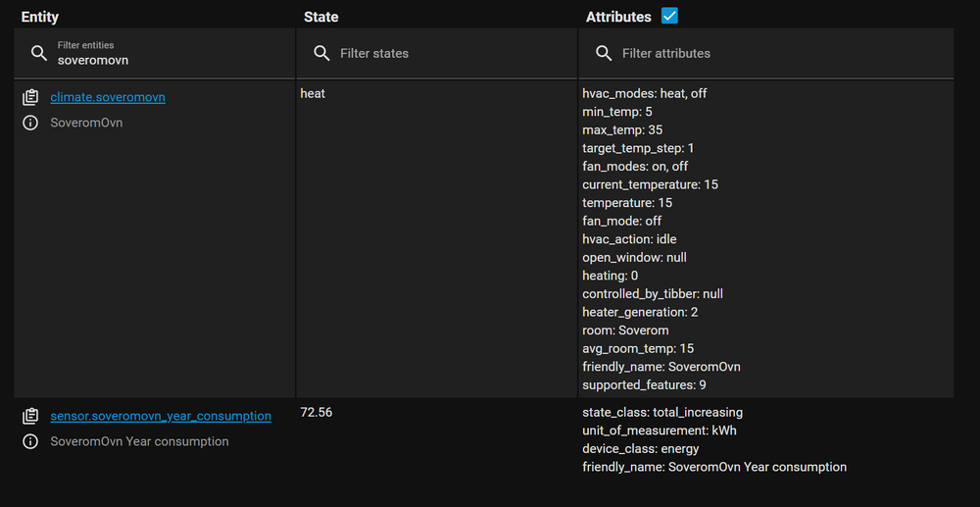Copy the climate.soveromovn entity ID

point(30,97)
